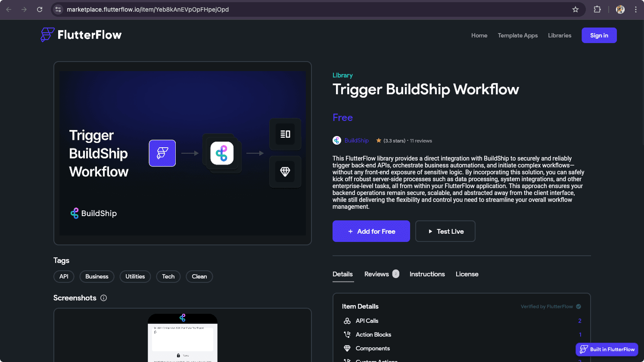Open the Chrome profile avatar
This screenshot has height=362, width=644.
click(x=620, y=9)
